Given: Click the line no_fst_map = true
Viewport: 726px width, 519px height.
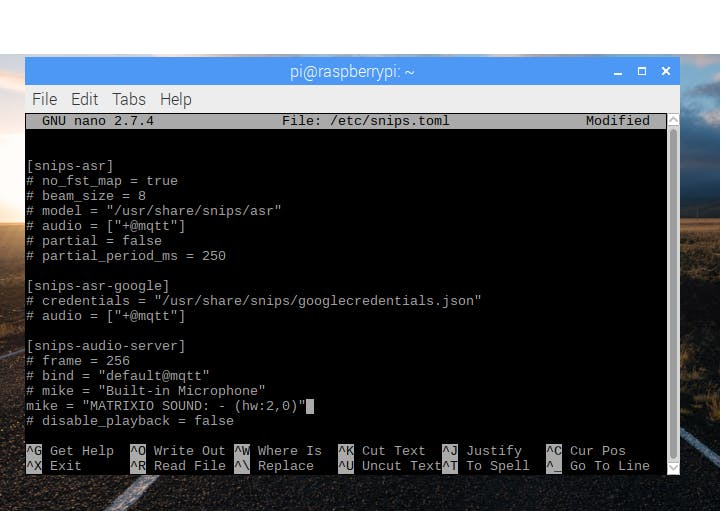Looking at the screenshot, I should click(x=102, y=181).
